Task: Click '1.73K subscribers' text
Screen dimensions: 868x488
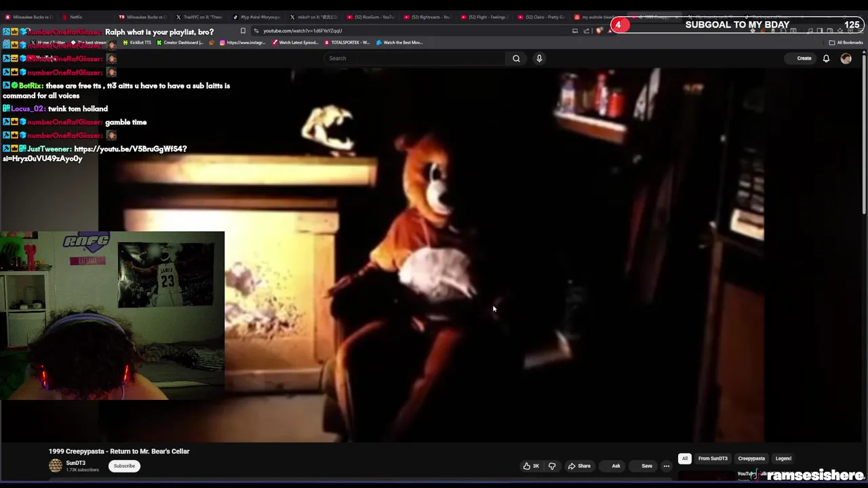Action: (82, 470)
